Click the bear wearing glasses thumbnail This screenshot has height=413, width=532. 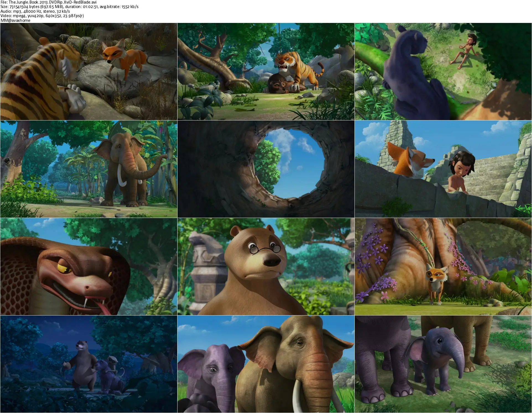pyautogui.click(x=266, y=267)
